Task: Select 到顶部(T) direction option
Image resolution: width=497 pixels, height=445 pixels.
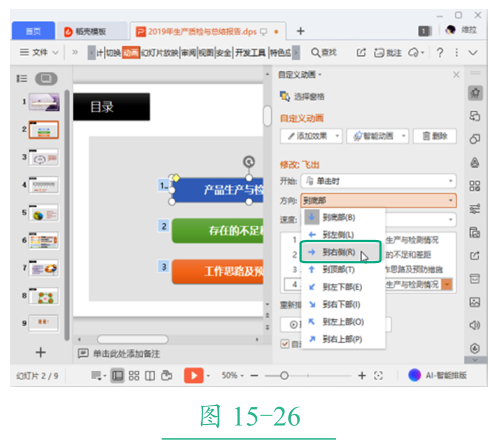Action: point(343,269)
